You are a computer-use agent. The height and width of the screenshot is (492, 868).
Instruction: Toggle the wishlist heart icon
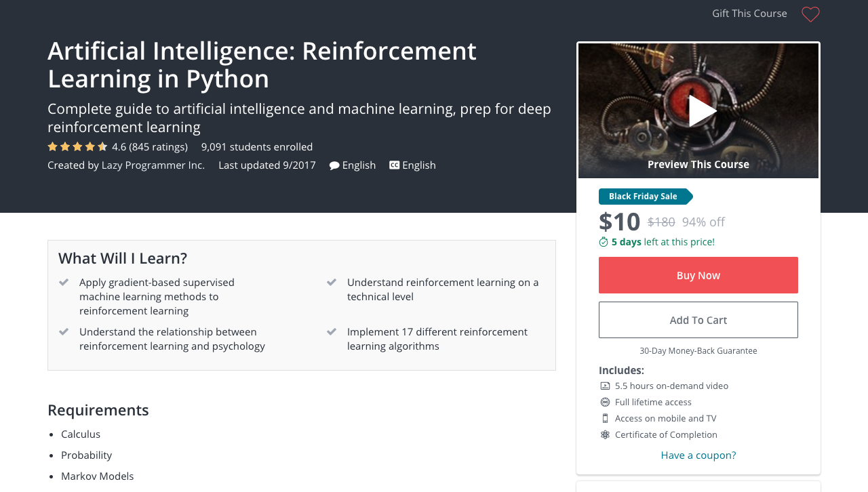(810, 14)
